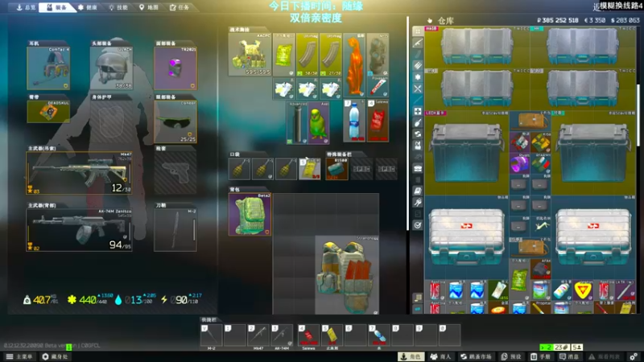Select the yellow warning-triangle item in stash
644x362 pixels.
coord(583,290)
